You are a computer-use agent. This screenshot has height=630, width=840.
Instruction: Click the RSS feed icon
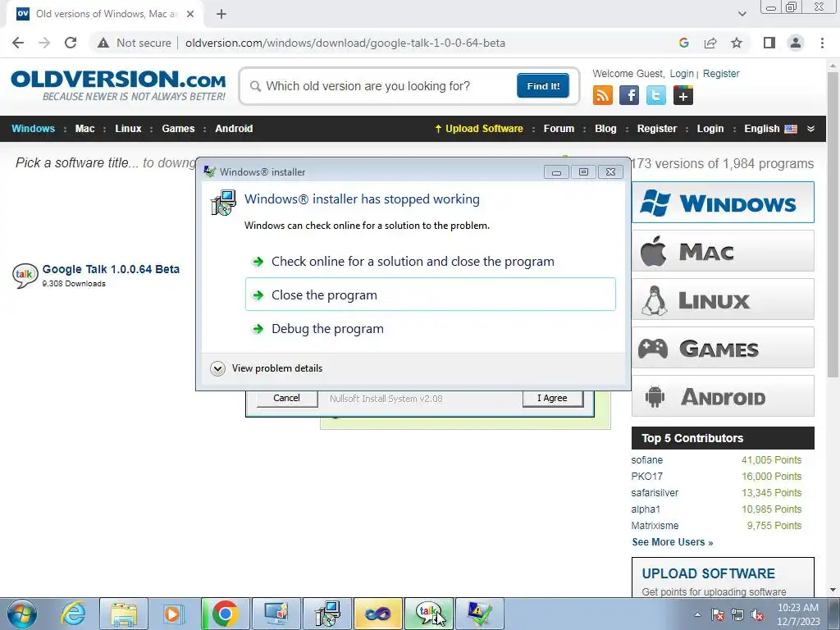[x=603, y=95]
